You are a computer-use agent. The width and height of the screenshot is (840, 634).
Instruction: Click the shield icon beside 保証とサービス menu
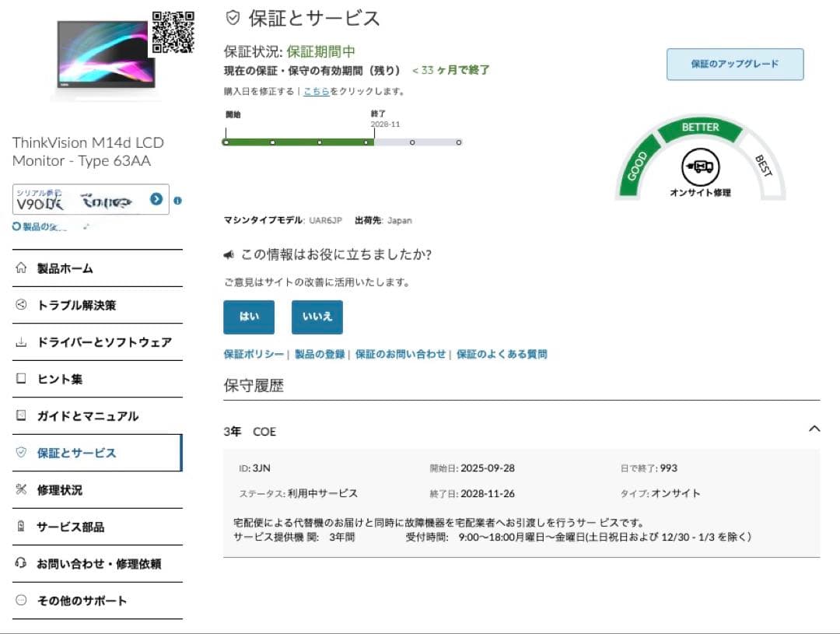(21, 452)
